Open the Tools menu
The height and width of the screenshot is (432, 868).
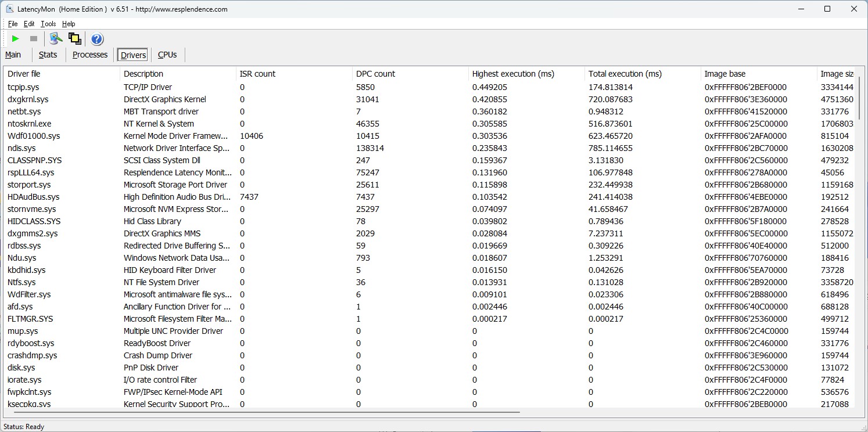(x=48, y=24)
